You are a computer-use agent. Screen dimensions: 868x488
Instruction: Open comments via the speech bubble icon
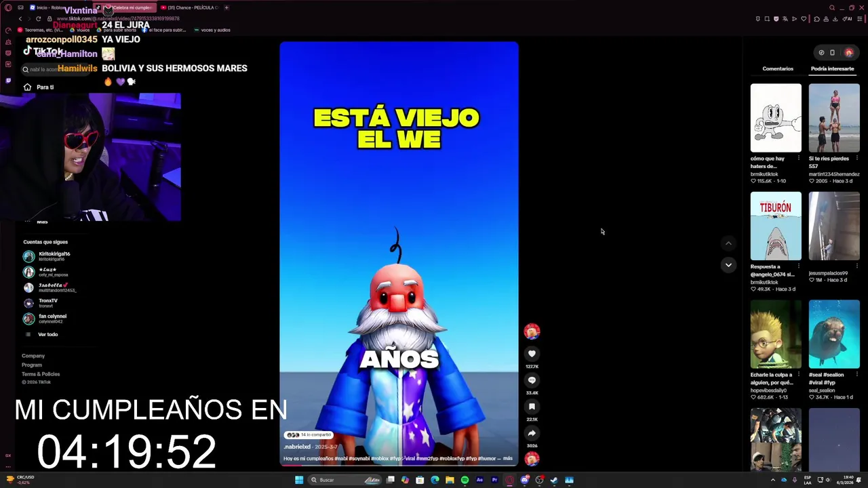tap(532, 380)
